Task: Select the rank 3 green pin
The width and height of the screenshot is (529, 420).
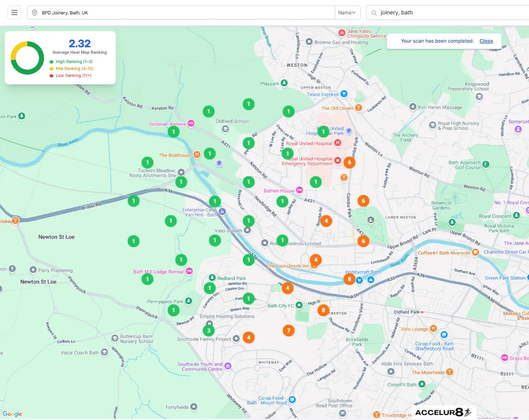Action: click(209, 331)
